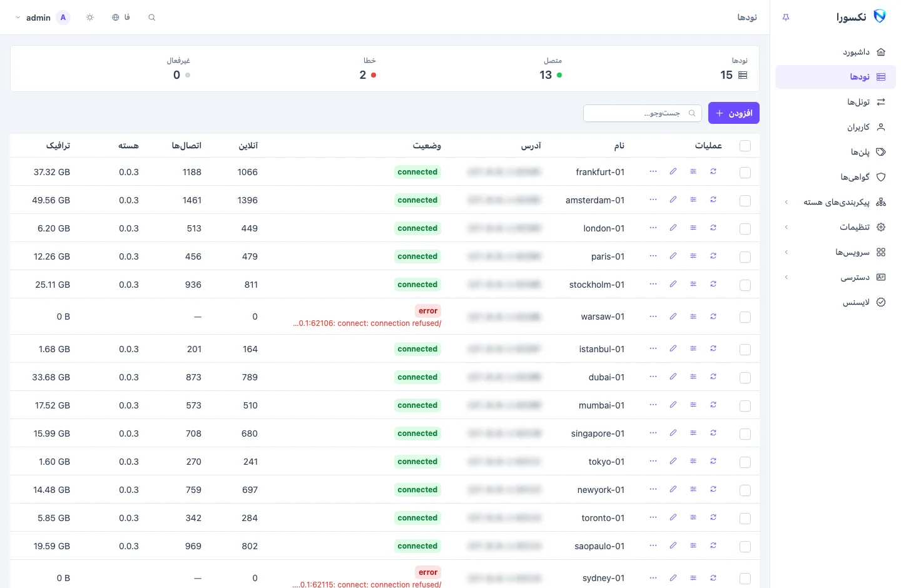This screenshot has width=901, height=588.
Task: Open more actions for sydney-01
Action: pos(653,578)
